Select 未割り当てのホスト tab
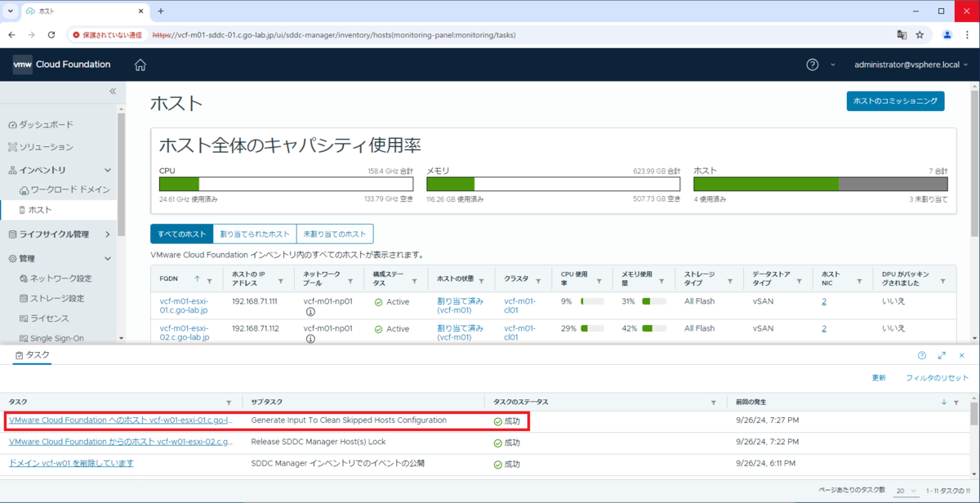 point(335,234)
